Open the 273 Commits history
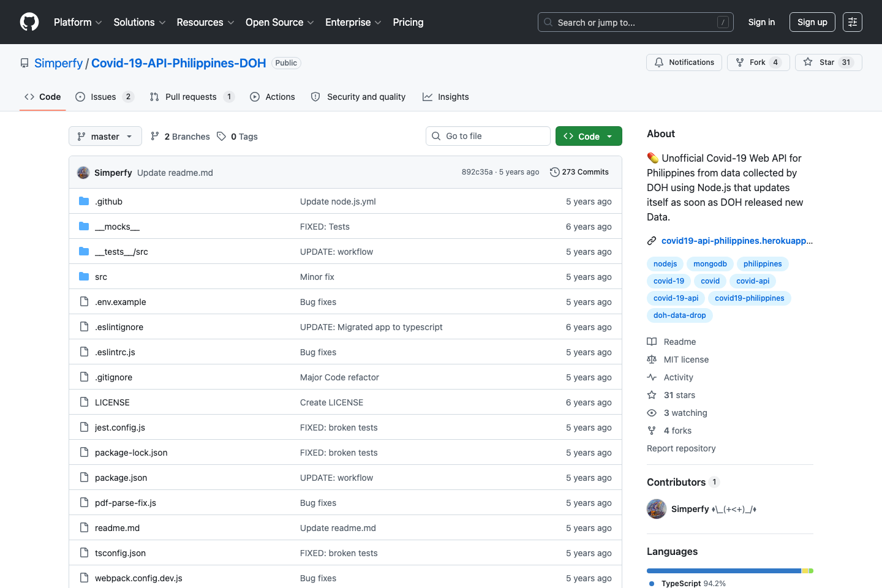The width and height of the screenshot is (882, 588). pyautogui.click(x=579, y=172)
